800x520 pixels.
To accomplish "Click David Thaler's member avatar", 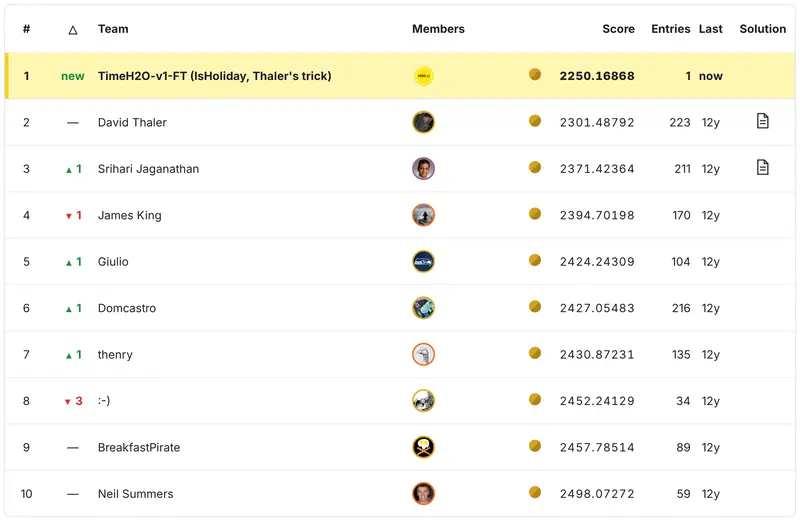I will (423, 122).
